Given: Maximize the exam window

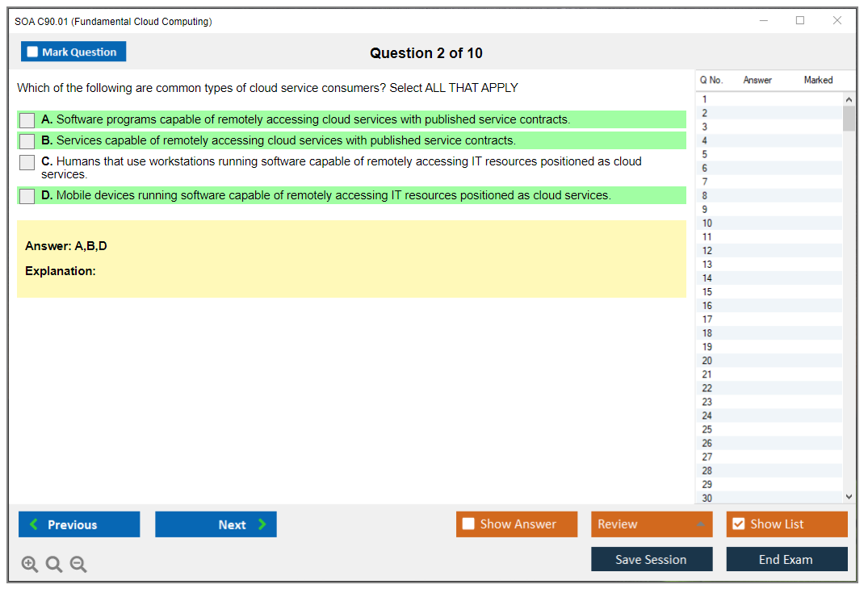Looking at the screenshot, I should point(800,21).
